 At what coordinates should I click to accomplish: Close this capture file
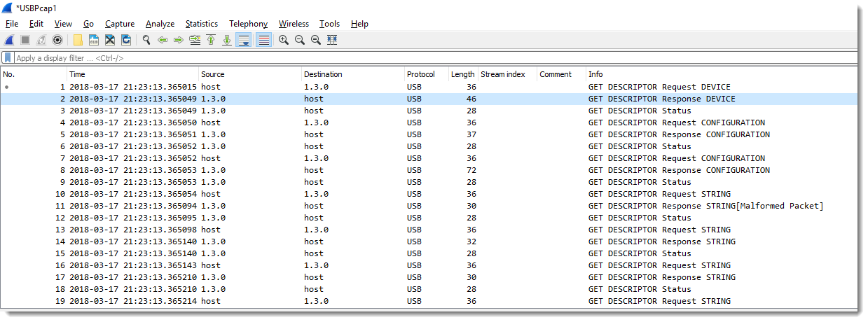pos(110,40)
